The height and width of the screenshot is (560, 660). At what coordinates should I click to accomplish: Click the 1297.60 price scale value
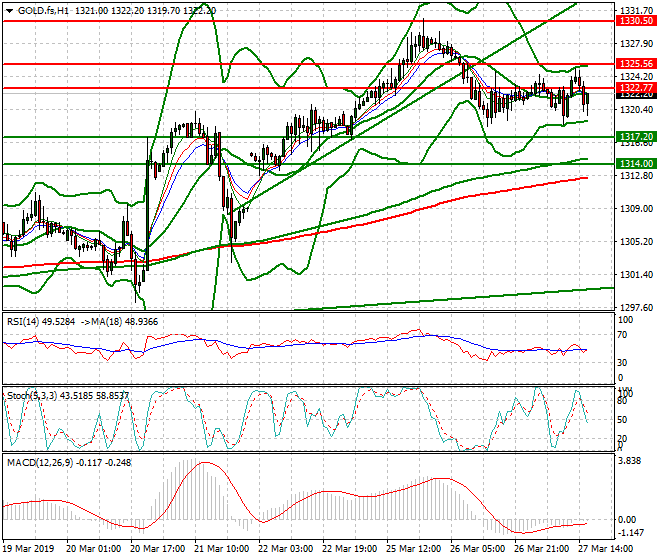(636, 308)
